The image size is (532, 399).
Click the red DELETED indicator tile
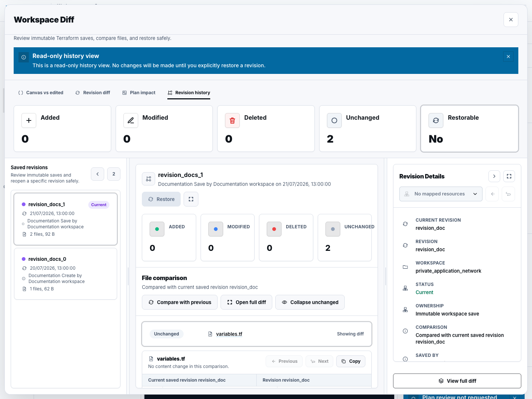tap(274, 229)
